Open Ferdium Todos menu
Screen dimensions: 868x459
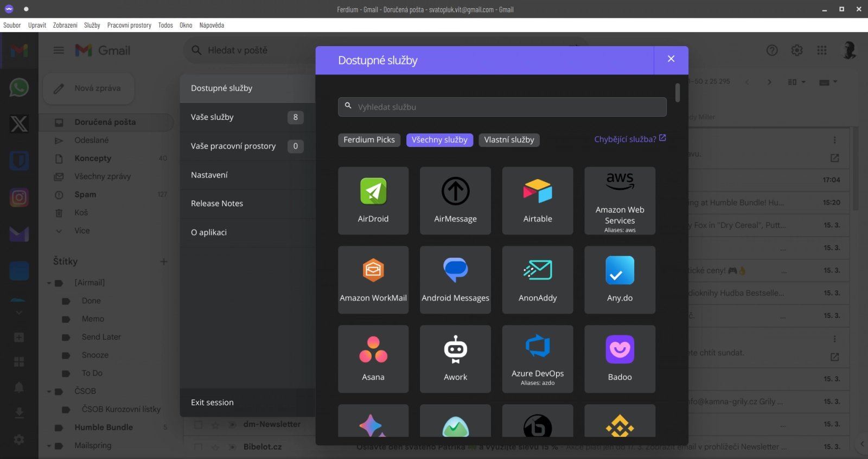[165, 25]
